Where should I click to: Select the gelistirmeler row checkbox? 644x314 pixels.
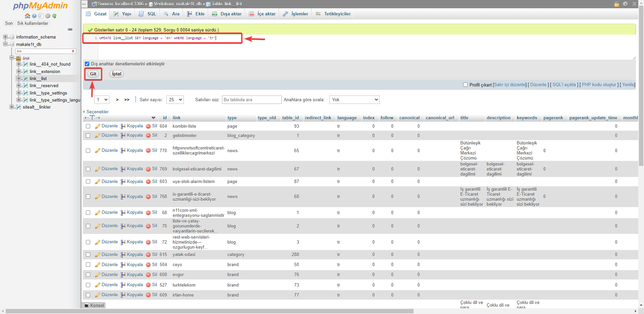click(x=88, y=135)
